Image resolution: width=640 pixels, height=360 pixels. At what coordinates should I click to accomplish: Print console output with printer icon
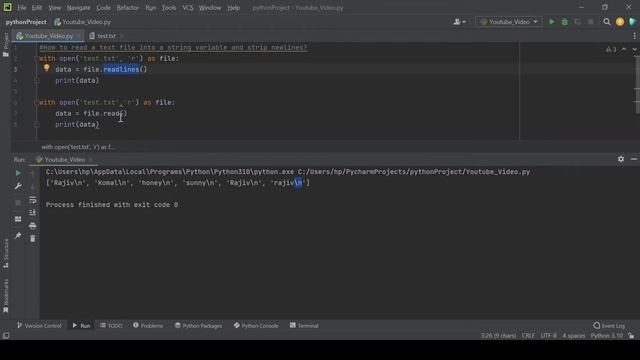pos(33,225)
